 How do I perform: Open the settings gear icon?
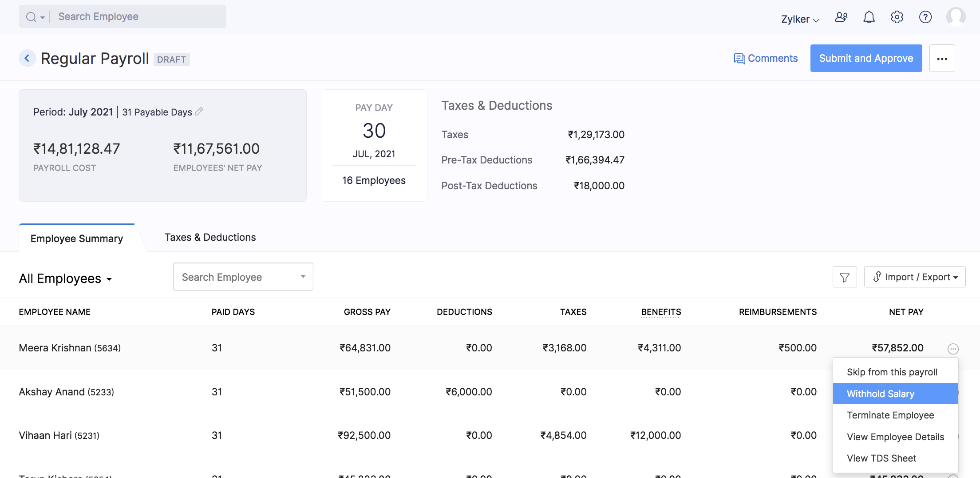point(897,17)
